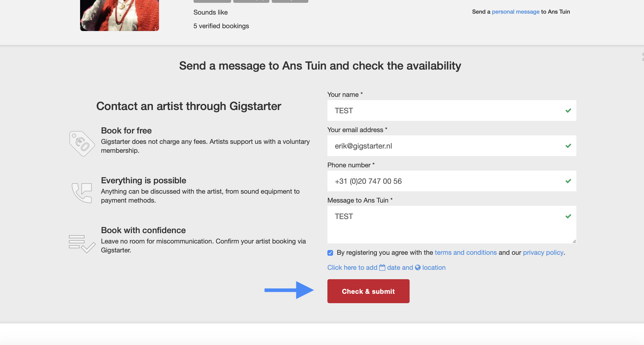This screenshot has height=345, width=644.
Task: Open the terms and conditions link
Action: click(x=466, y=252)
